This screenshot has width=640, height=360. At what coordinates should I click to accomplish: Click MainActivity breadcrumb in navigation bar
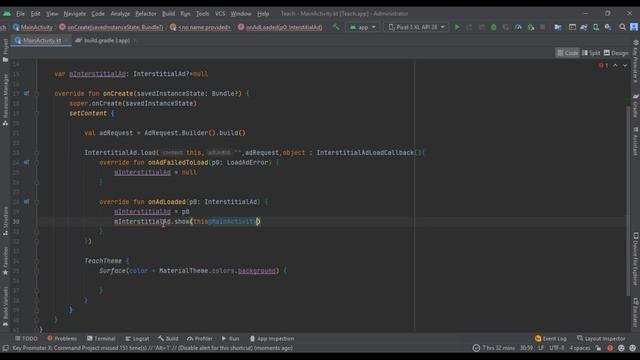[33, 27]
